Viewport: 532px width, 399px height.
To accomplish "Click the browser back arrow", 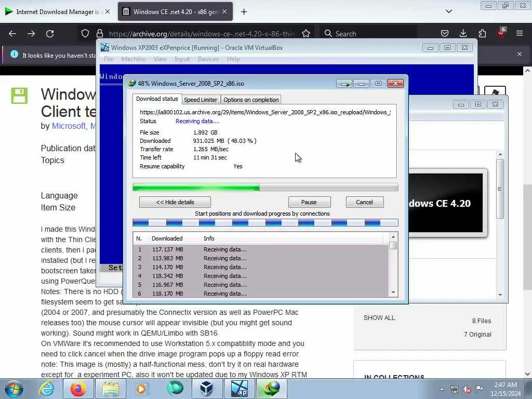I will click(12, 34).
